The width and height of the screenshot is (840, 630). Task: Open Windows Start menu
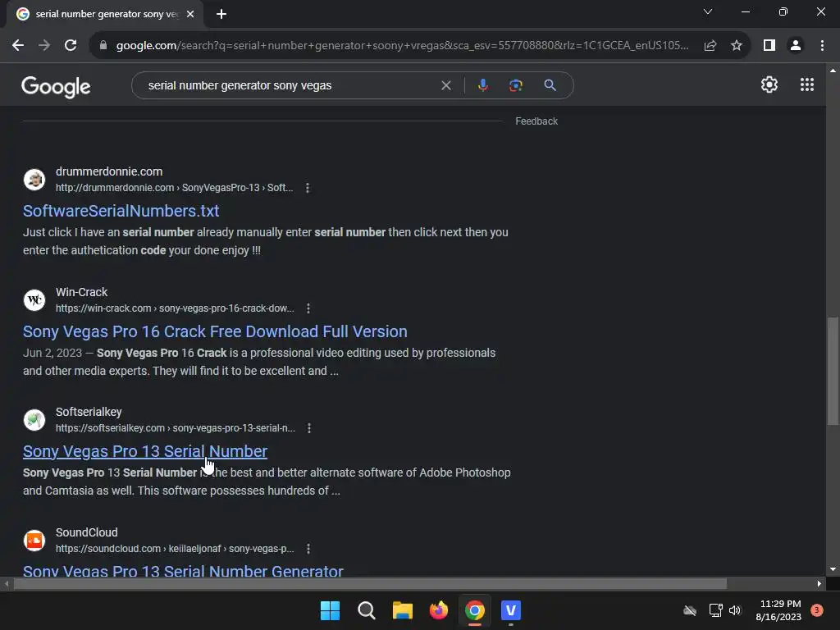pyautogui.click(x=330, y=610)
